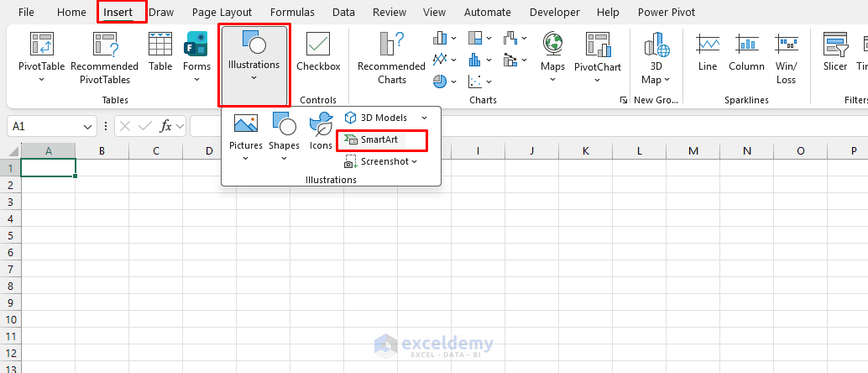Open the Maps chart button
This screenshot has height=373, width=868.
552,57
